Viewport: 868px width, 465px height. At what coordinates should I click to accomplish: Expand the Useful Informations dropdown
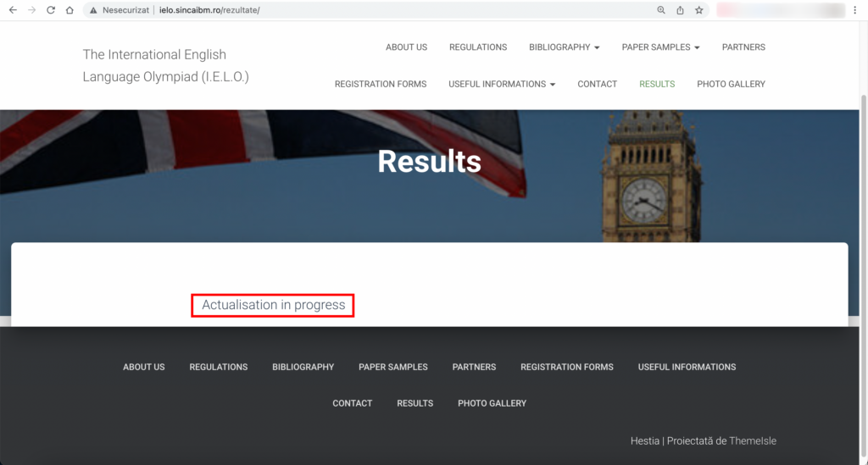pos(502,84)
